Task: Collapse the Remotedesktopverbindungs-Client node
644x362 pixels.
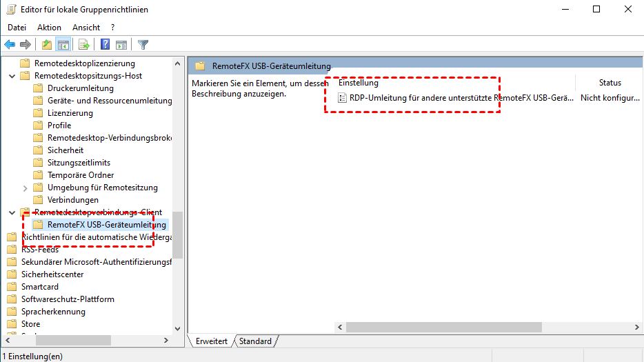Action: 12,212
